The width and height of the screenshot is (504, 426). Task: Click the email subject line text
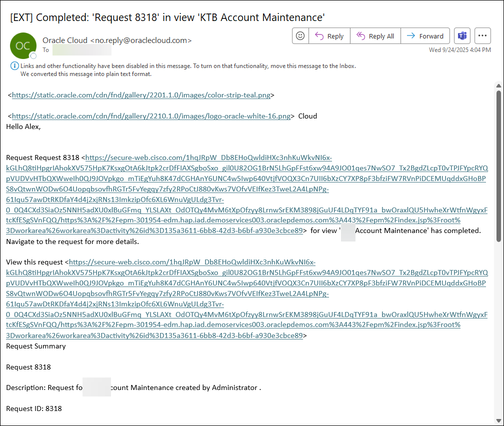point(167,17)
